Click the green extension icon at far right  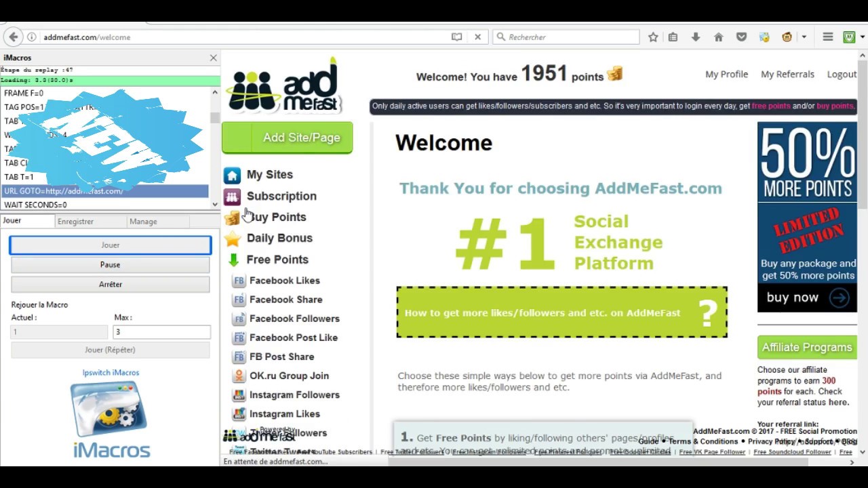(849, 37)
